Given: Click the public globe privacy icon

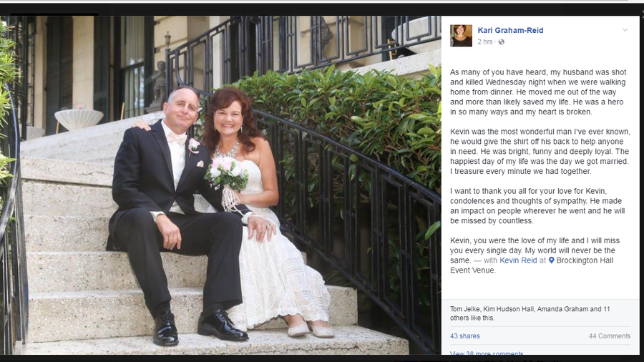Looking at the screenshot, I should [x=501, y=42].
